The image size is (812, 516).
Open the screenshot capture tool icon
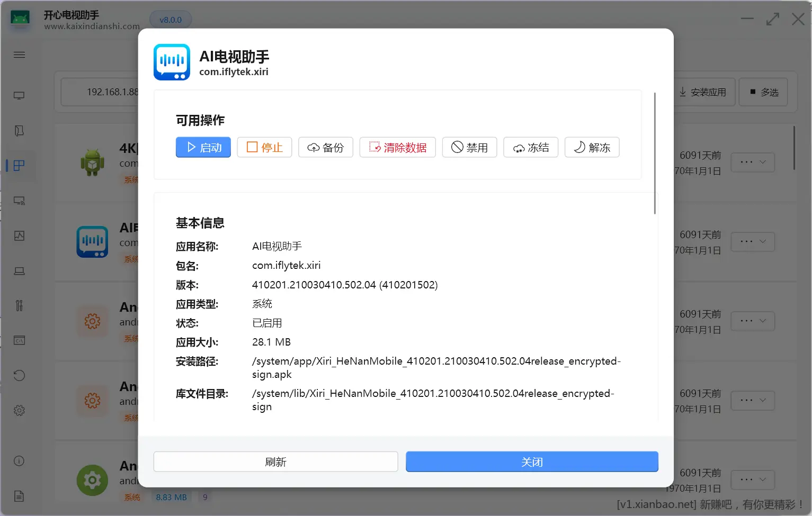[19, 236]
